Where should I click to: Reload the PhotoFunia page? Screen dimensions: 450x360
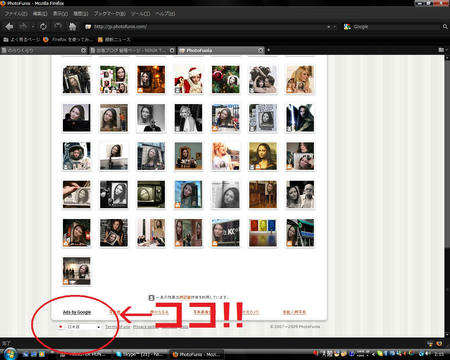tap(43, 26)
